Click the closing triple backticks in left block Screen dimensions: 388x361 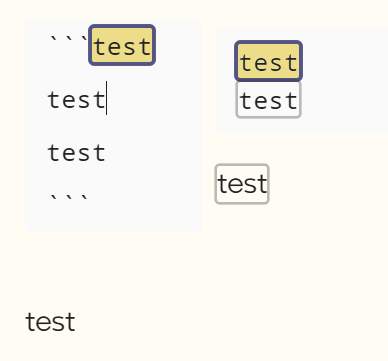pyautogui.click(x=69, y=199)
